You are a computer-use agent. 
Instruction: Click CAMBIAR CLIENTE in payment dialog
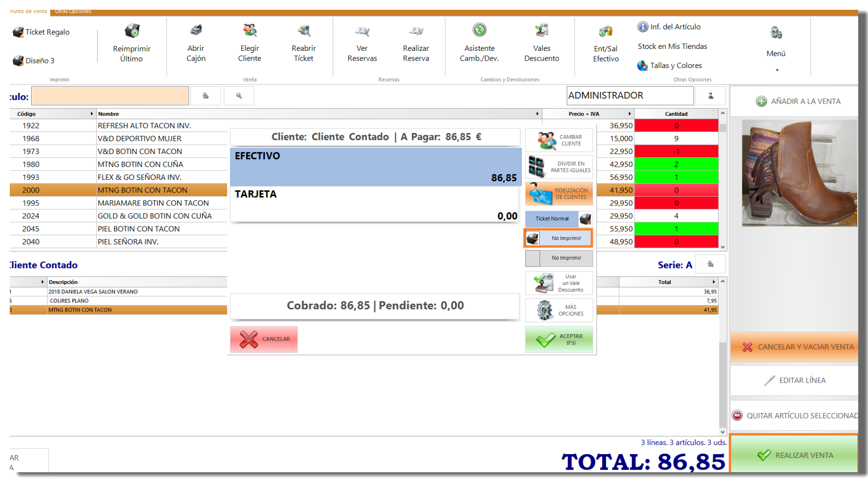(x=559, y=140)
